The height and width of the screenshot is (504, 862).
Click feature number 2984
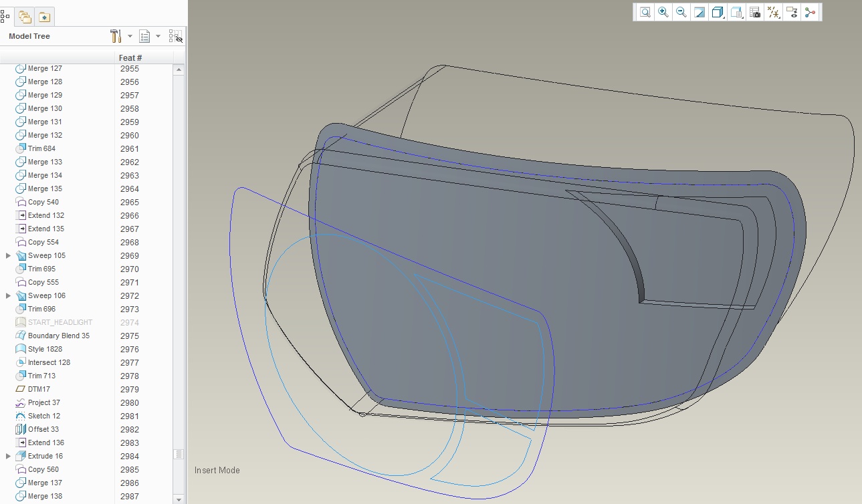[x=130, y=456]
